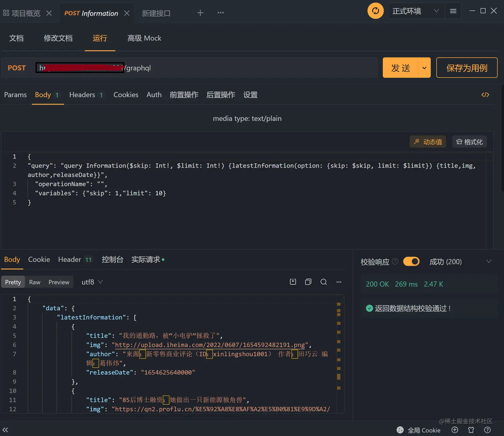This screenshot has height=436, width=504.
Task: Select the Raw view mode
Action: coord(35,282)
